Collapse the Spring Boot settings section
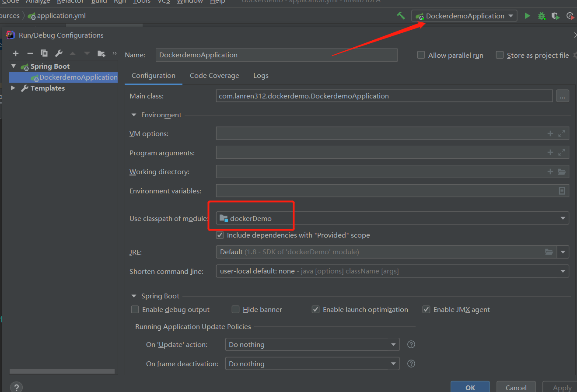 point(134,296)
